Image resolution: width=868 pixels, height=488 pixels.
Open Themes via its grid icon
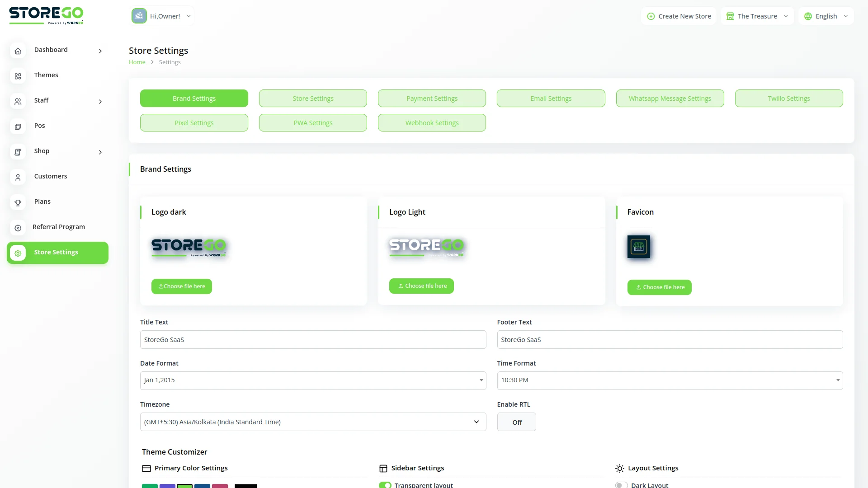(x=18, y=76)
